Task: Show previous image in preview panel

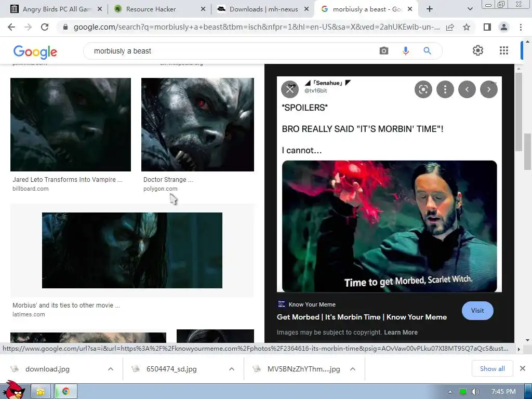Action: (x=467, y=89)
